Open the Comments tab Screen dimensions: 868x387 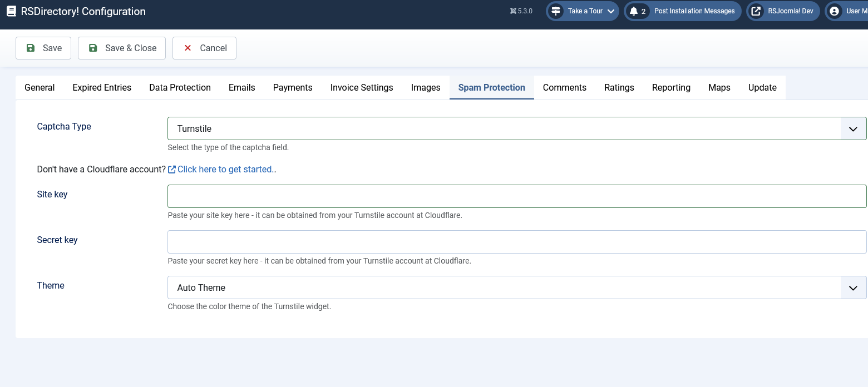click(x=565, y=87)
